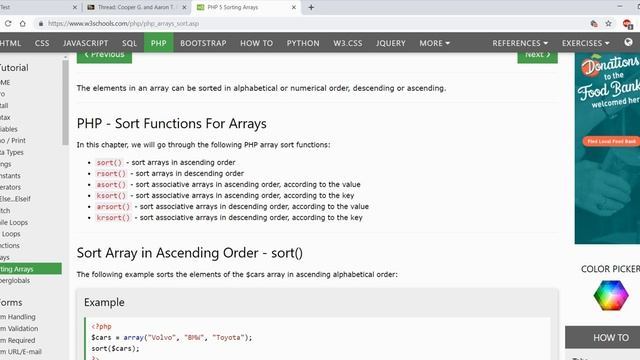Click the address bar URL field
Viewport: 640px width, 360px height.
[310, 24]
